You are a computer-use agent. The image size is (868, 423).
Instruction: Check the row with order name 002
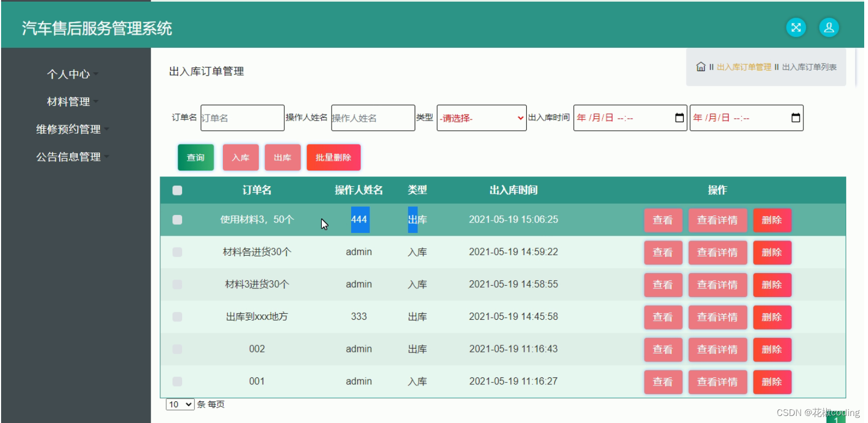[x=177, y=349]
